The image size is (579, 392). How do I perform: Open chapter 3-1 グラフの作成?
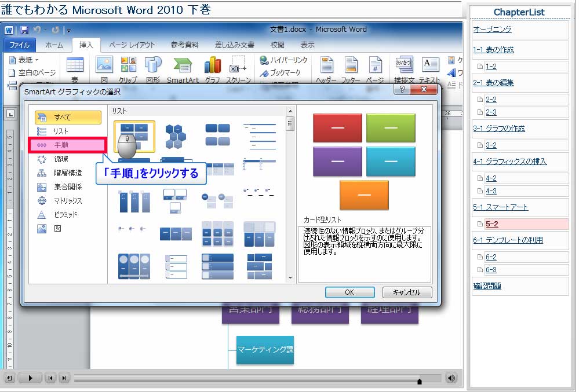pos(499,129)
